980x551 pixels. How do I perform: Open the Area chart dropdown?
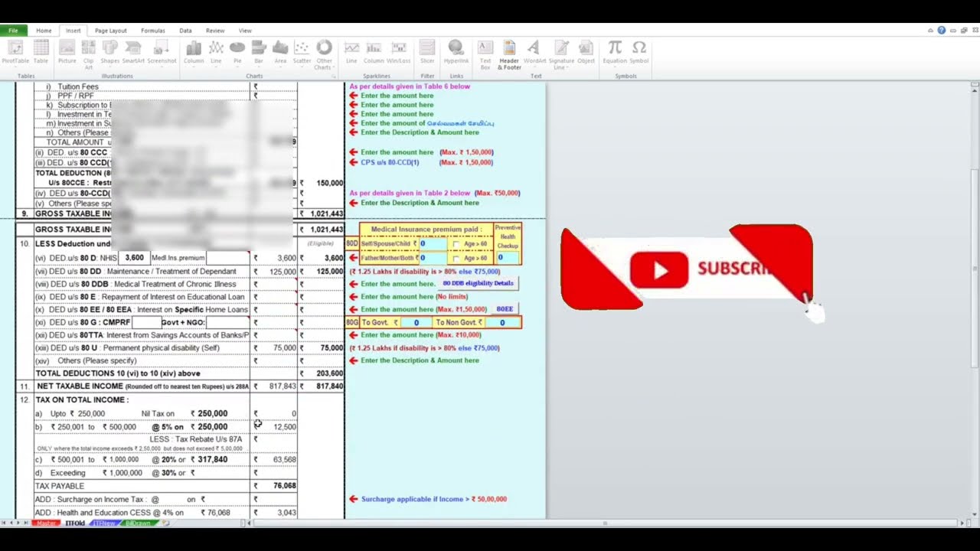[280, 52]
